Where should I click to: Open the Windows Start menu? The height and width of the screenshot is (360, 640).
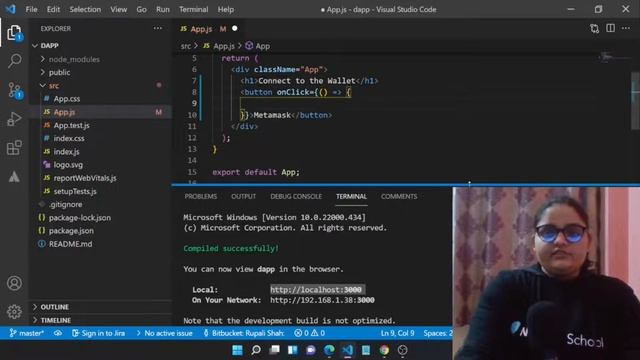[237, 350]
